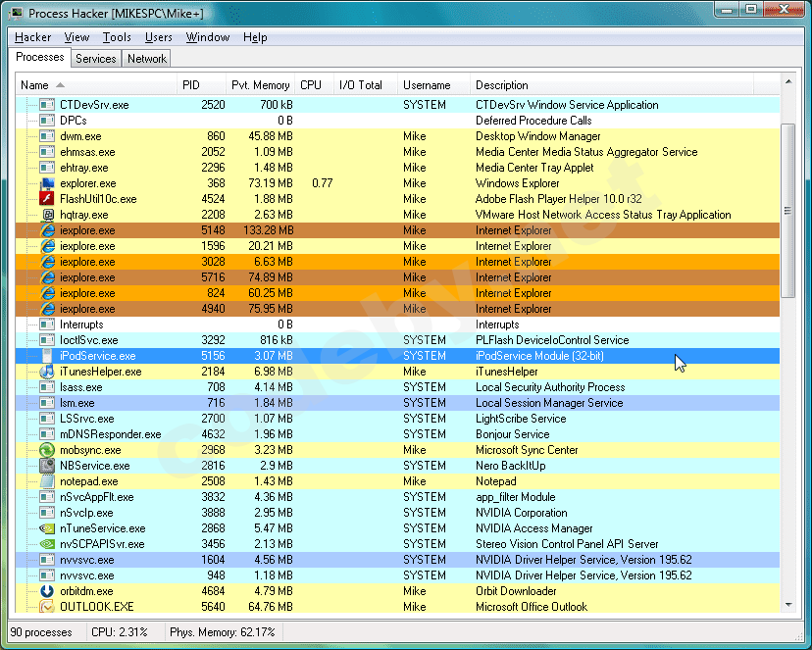This screenshot has height=650, width=812.
Task: Click the nvSCPAPISvr.exe NVIDIA icon
Action: tap(47, 544)
